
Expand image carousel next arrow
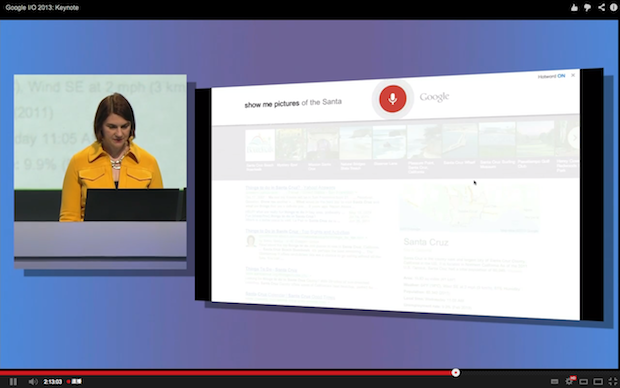coord(574,138)
